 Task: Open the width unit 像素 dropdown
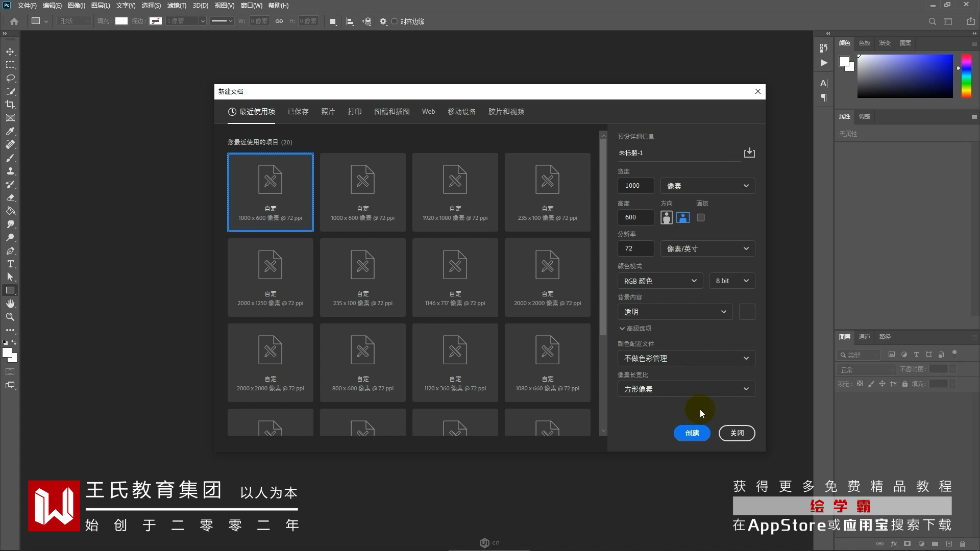(x=707, y=186)
